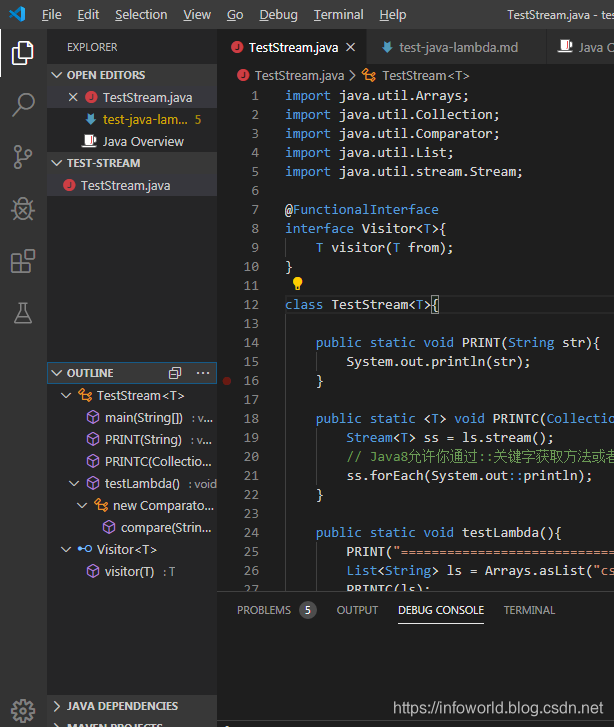The image size is (614, 727).
Task: Open the Help menu
Action: click(x=393, y=15)
